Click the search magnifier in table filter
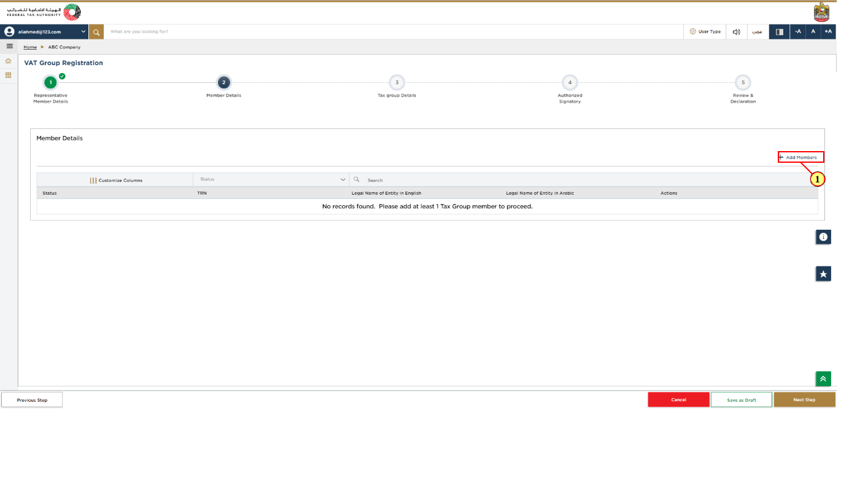Screen dimensions: 868x492 point(357,179)
